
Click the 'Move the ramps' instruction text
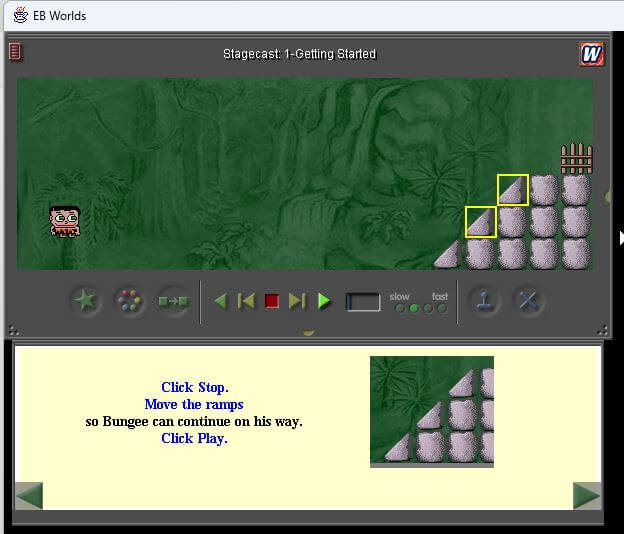[194, 404]
